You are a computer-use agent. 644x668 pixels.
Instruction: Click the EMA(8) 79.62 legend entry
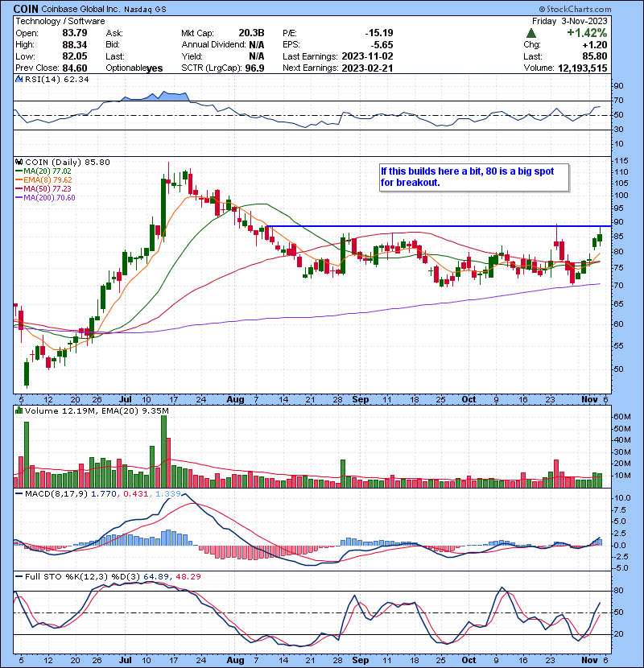[43, 179]
